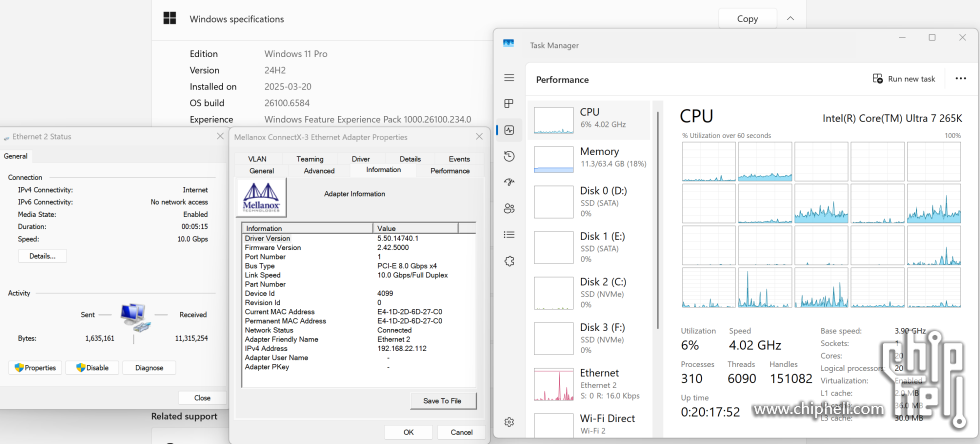Collapse the Windows specifications section chevron

[790, 18]
